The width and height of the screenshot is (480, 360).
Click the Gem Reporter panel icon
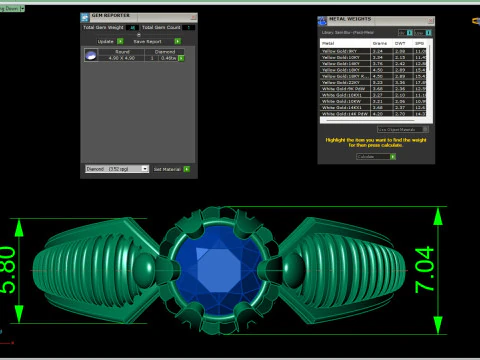[x=85, y=17]
